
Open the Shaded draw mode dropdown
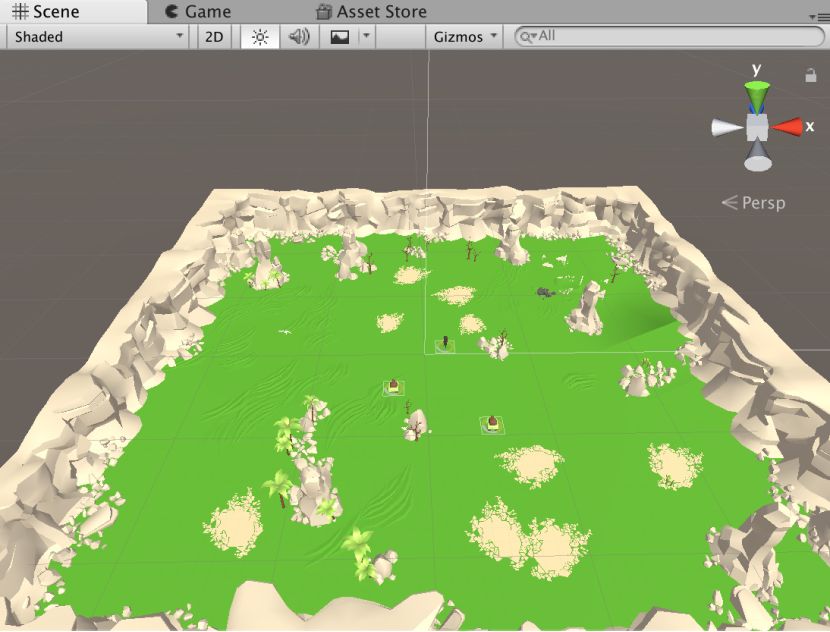point(98,37)
